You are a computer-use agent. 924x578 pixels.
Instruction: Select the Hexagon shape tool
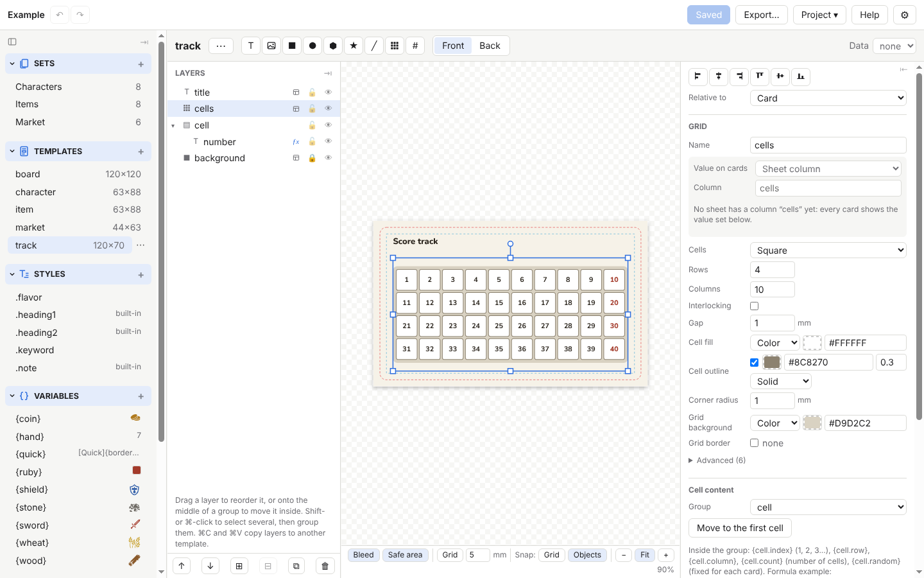point(333,46)
